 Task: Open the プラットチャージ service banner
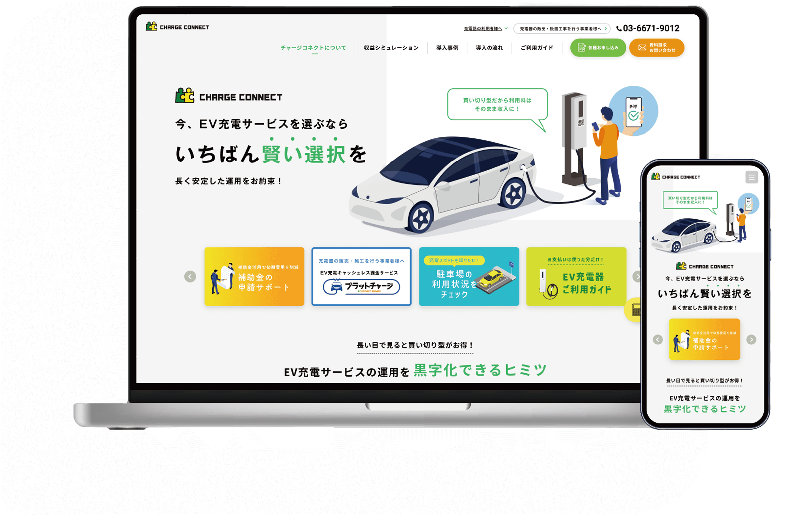click(x=361, y=277)
